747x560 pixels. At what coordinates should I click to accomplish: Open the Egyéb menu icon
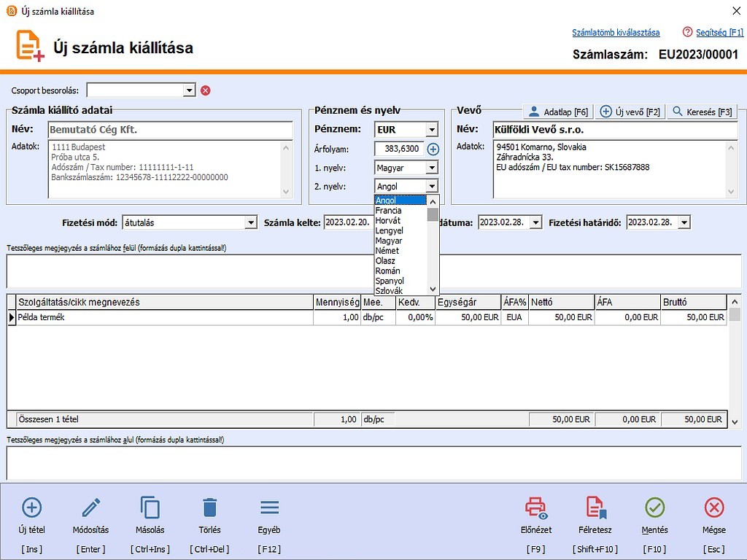point(269,507)
